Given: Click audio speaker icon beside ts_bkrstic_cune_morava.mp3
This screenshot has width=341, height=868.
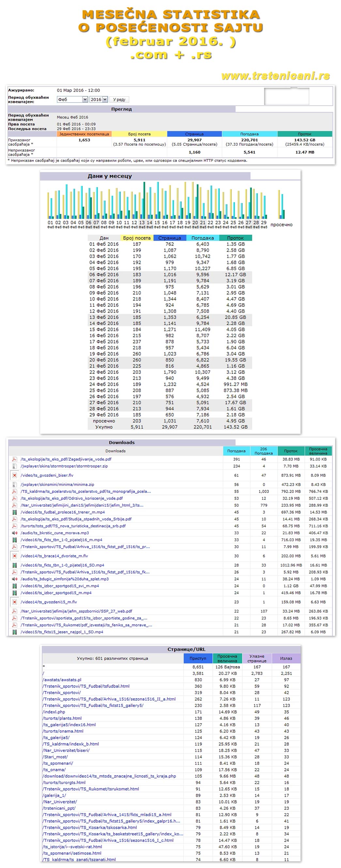Looking at the screenshot, I should pyautogui.click(x=14, y=533).
